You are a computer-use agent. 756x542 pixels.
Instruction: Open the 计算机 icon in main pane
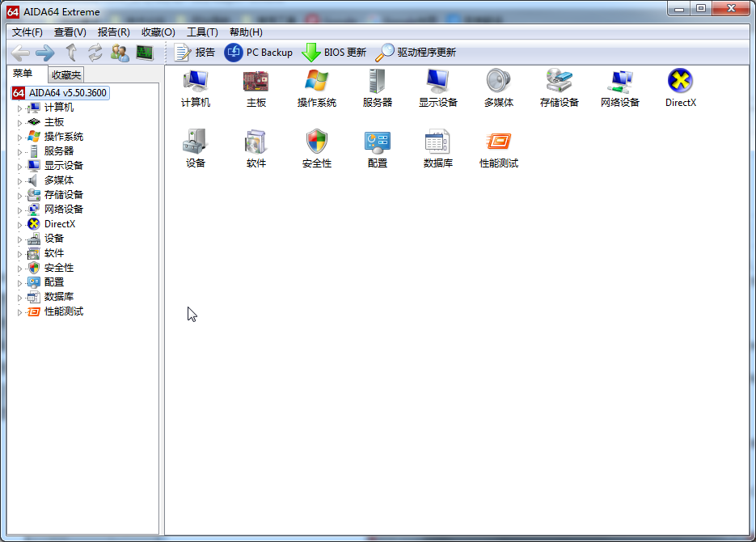[196, 89]
